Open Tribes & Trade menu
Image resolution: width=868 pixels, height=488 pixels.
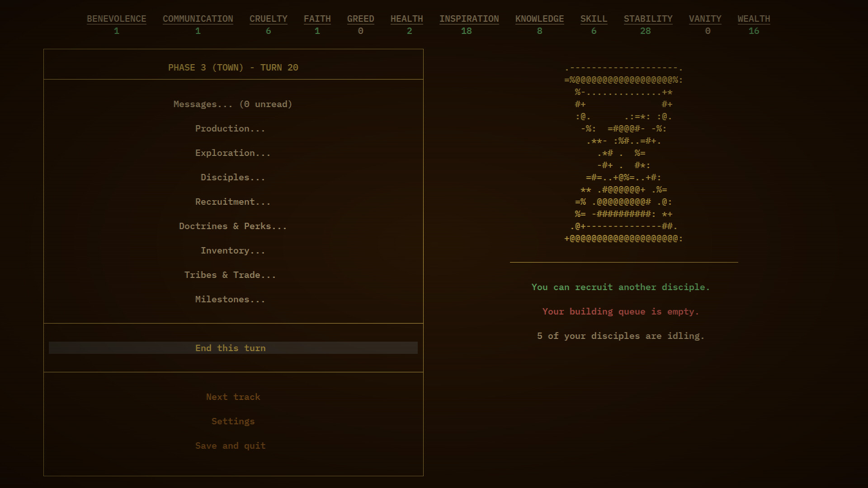(230, 275)
